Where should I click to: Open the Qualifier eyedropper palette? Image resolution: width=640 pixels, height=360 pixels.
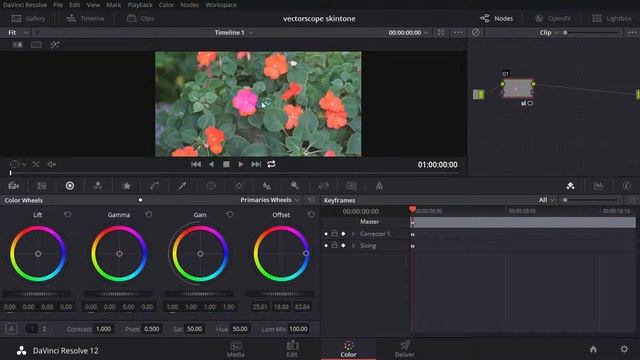pos(182,186)
